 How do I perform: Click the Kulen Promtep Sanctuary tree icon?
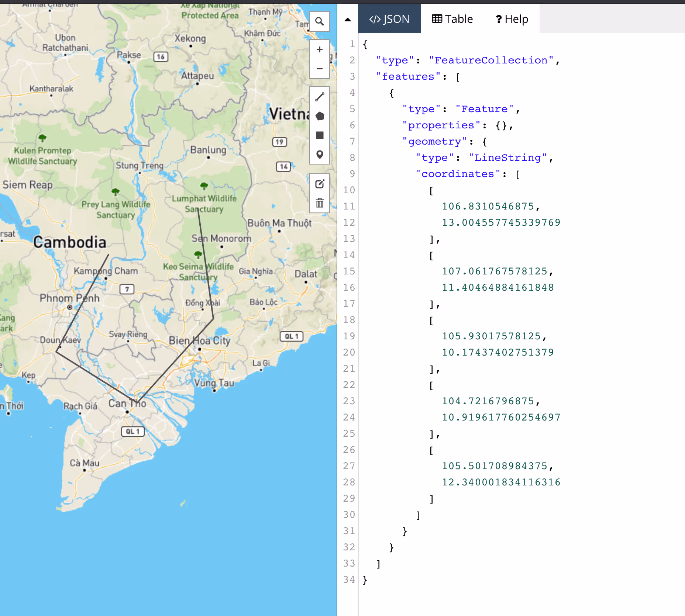(x=42, y=138)
